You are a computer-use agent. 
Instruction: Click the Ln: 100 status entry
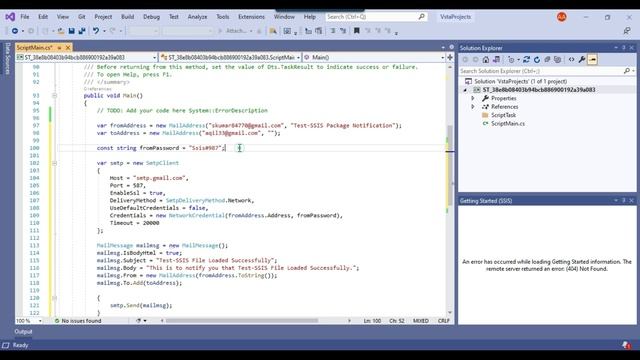coord(372,321)
